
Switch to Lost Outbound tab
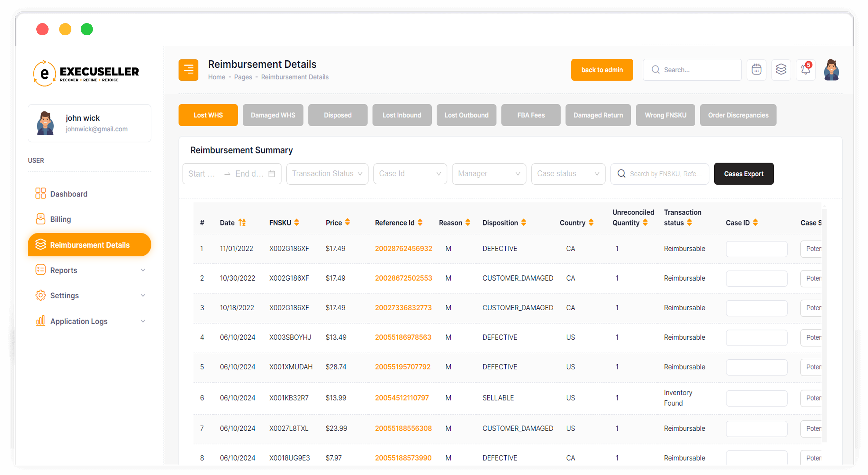466,115
